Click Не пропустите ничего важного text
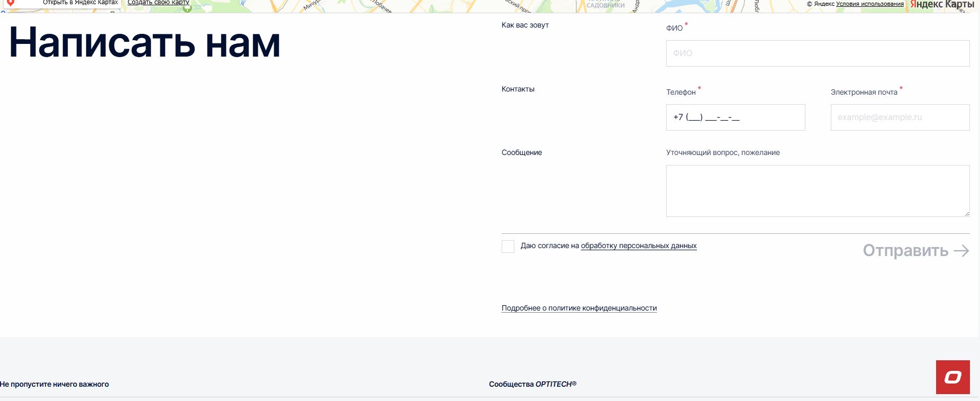Image resolution: width=980 pixels, height=401 pixels. pyautogui.click(x=55, y=384)
